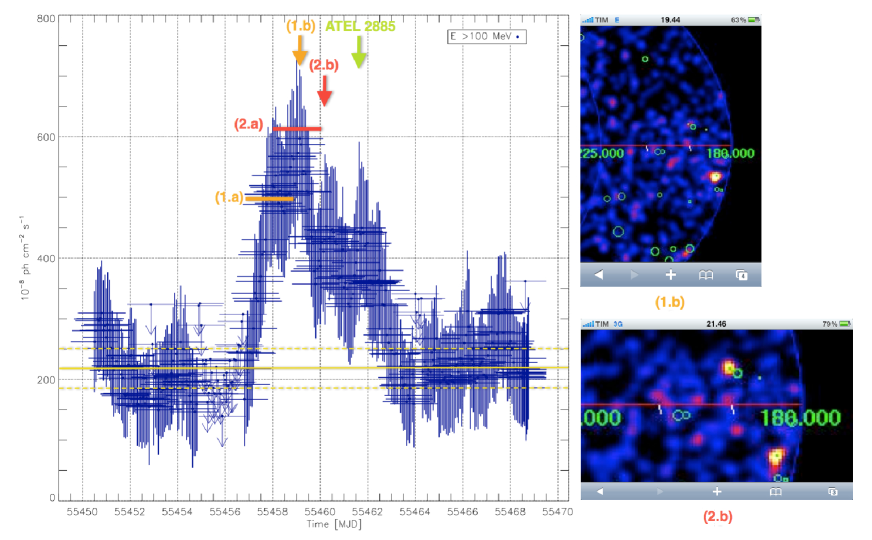Tap battery icon showing 79%
Image resolution: width=872 pixels, height=540 pixels.
tap(845, 324)
